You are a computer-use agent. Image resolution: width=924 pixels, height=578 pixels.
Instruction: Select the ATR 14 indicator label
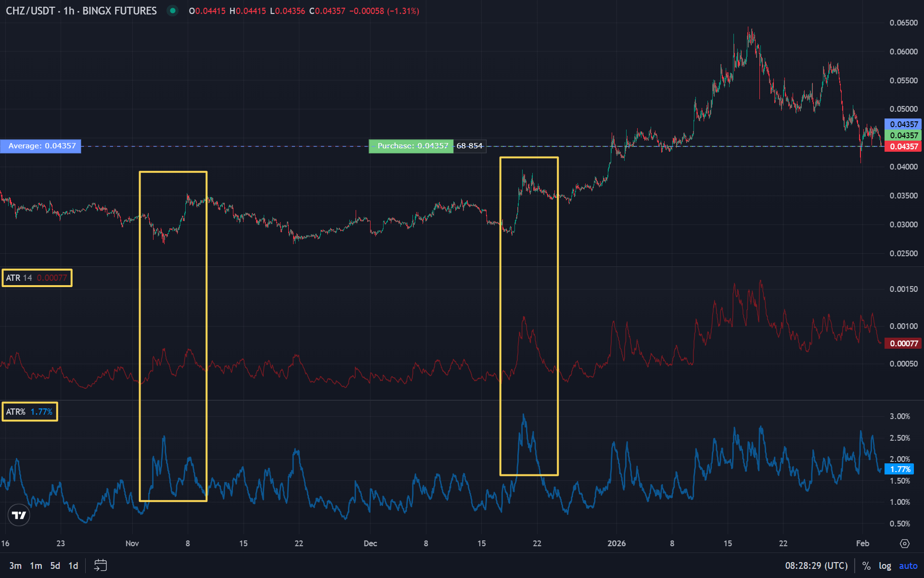[x=37, y=277]
